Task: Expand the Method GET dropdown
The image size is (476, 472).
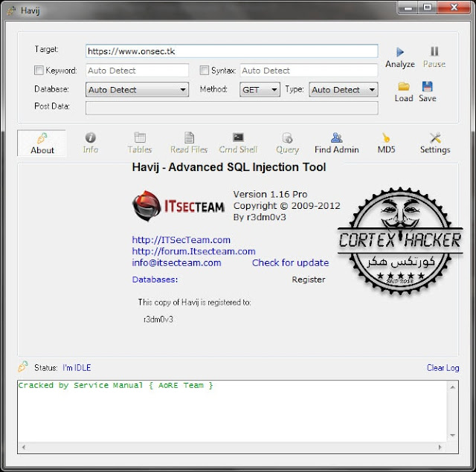Action: click(x=260, y=89)
